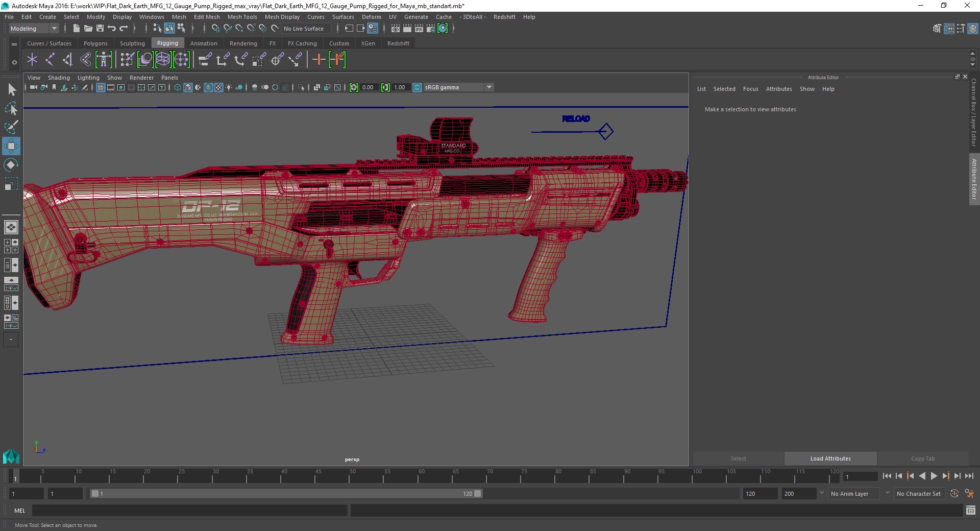
Task: Select the Paint Skin Weights tool
Action: click(x=127, y=60)
